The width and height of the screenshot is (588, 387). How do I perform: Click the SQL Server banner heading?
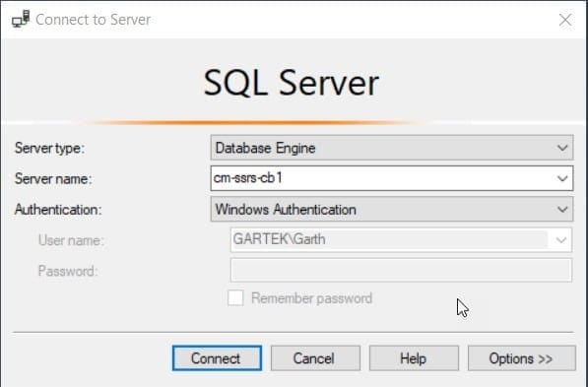coord(291,83)
